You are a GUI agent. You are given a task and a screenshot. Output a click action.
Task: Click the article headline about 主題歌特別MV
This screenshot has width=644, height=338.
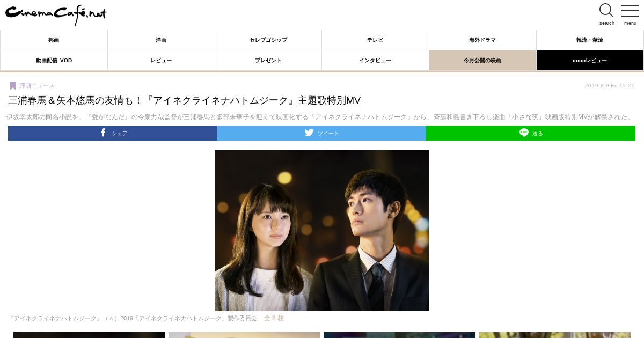point(184,101)
